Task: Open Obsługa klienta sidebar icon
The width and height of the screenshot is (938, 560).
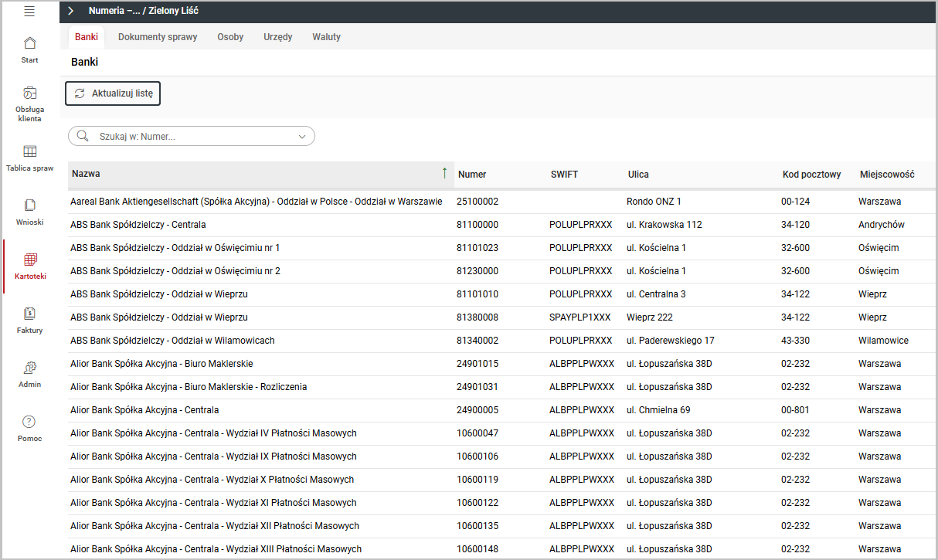Action: point(29,93)
